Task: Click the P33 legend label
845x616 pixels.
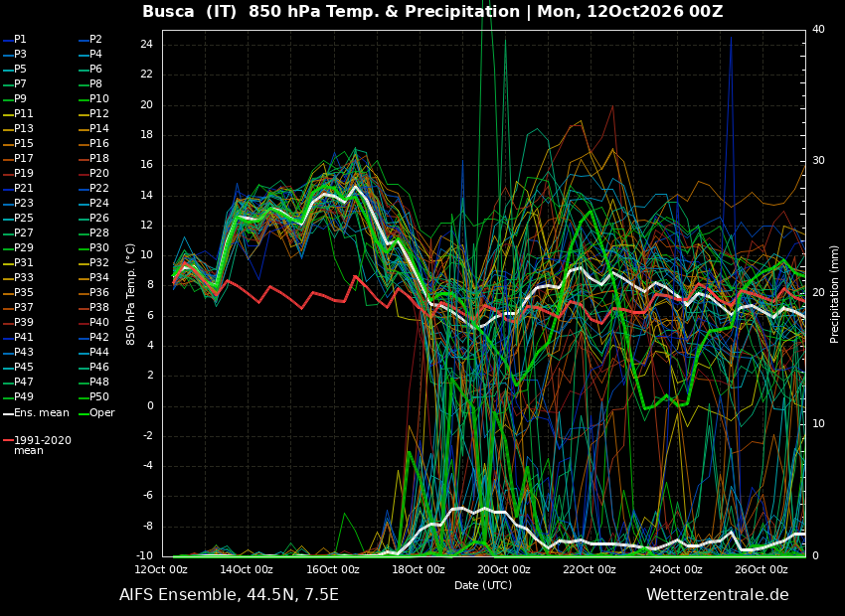Action: coord(24,277)
